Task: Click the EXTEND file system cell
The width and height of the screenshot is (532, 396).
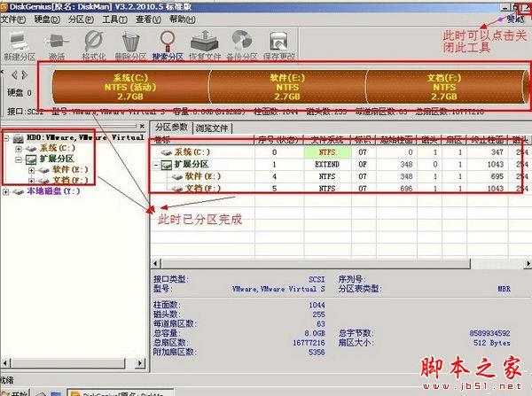Action: pos(327,165)
